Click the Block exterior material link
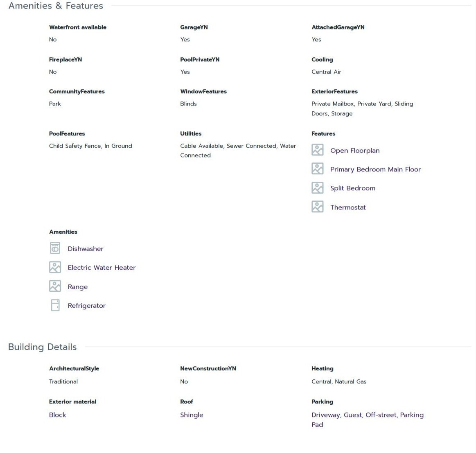 pos(57,415)
